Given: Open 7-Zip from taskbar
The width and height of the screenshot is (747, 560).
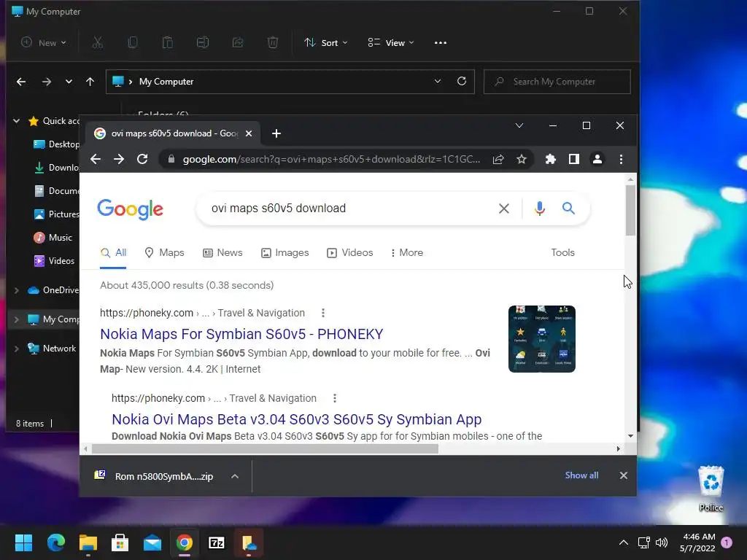Looking at the screenshot, I should [217, 542].
